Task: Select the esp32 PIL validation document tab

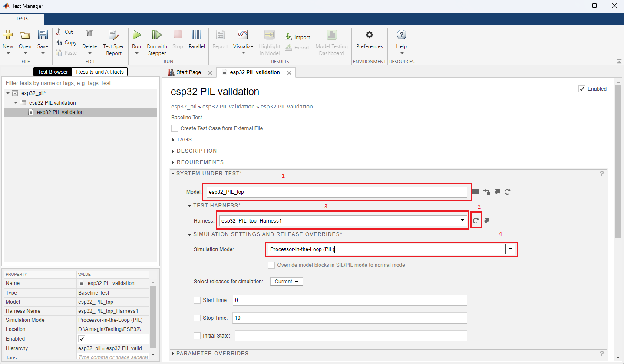Action: point(255,72)
